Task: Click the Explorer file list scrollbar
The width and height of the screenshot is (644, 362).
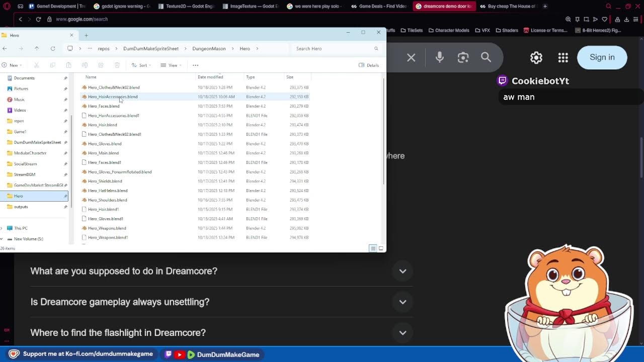Action: coord(384,131)
